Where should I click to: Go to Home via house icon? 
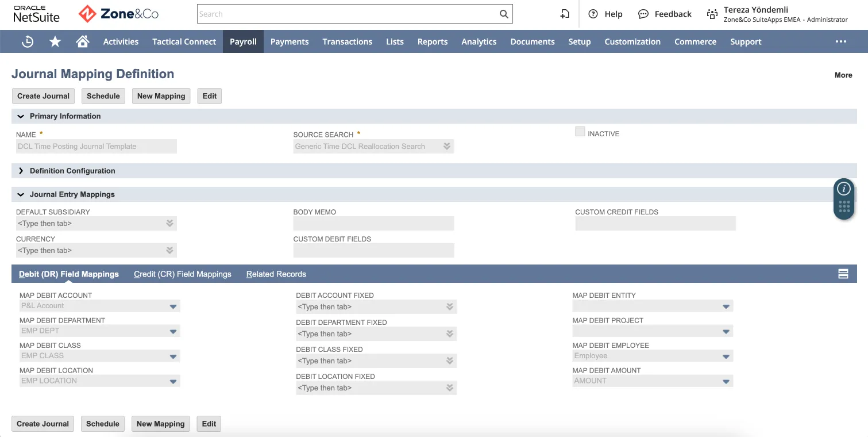coord(83,41)
